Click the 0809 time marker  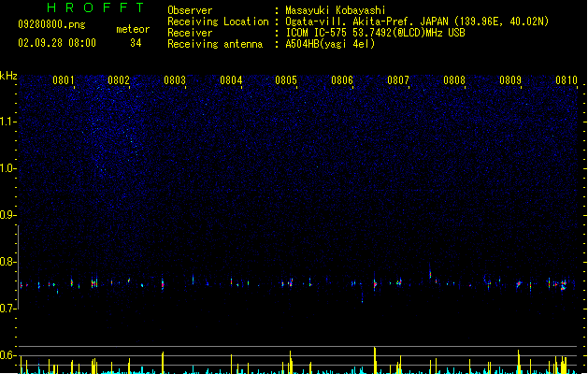(x=510, y=80)
